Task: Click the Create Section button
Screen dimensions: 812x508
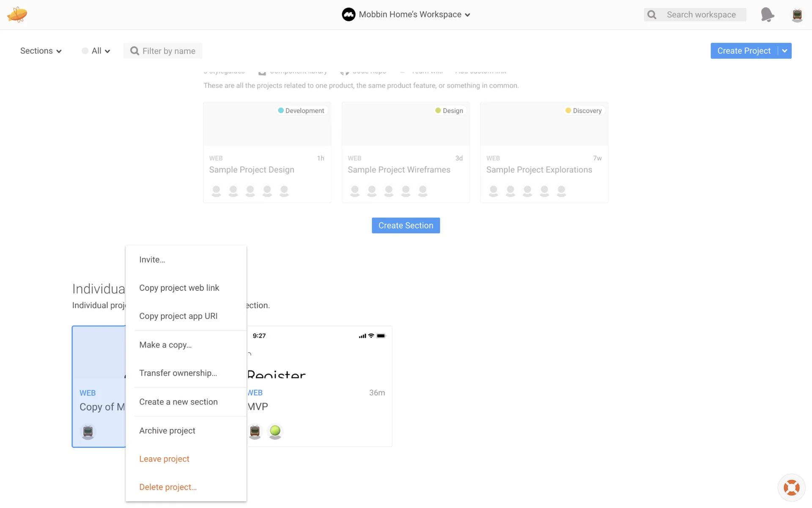Action: (x=406, y=226)
